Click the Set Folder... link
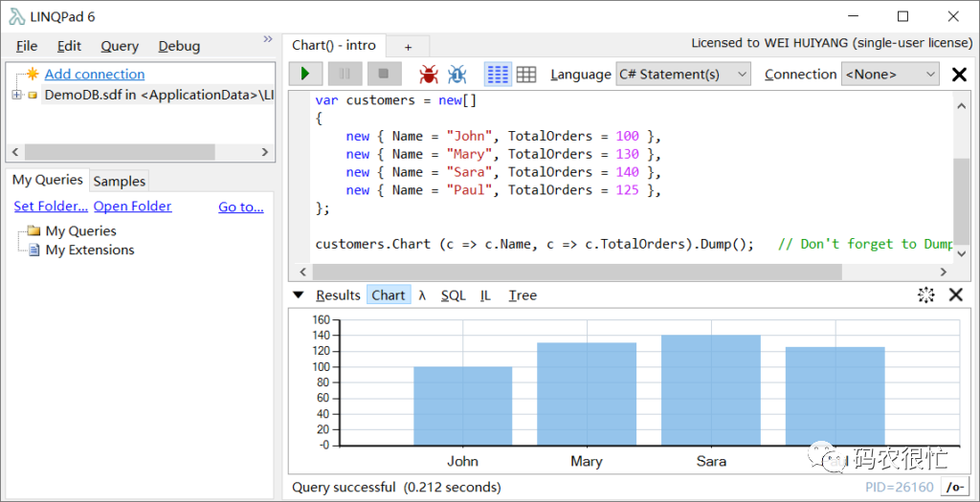The width and height of the screenshot is (980, 502). tap(52, 207)
